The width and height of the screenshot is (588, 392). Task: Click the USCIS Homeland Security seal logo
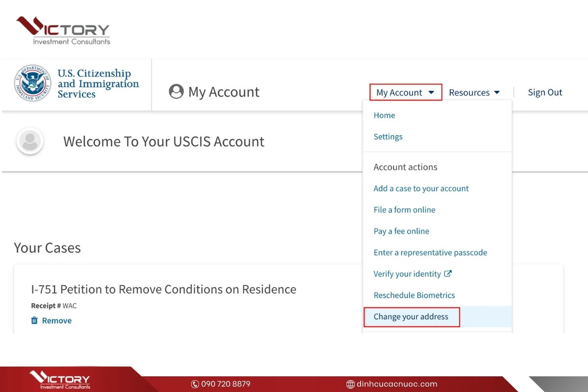33,83
